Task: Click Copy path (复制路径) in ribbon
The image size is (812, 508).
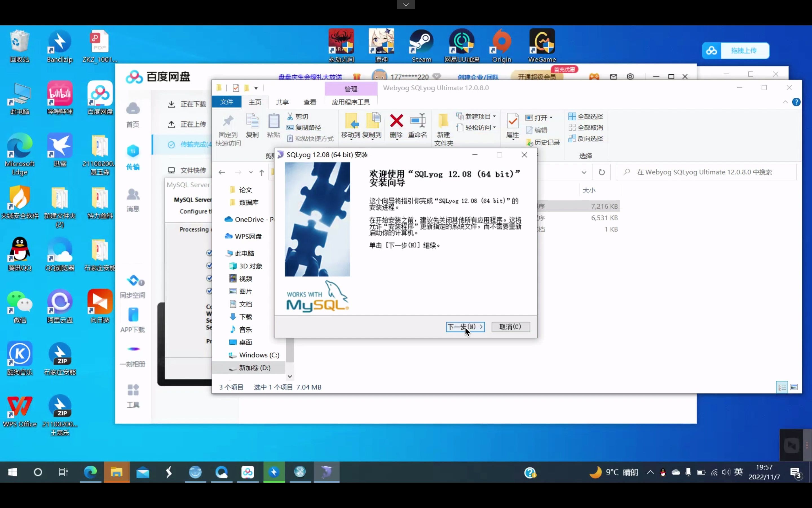Action: tap(304, 128)
